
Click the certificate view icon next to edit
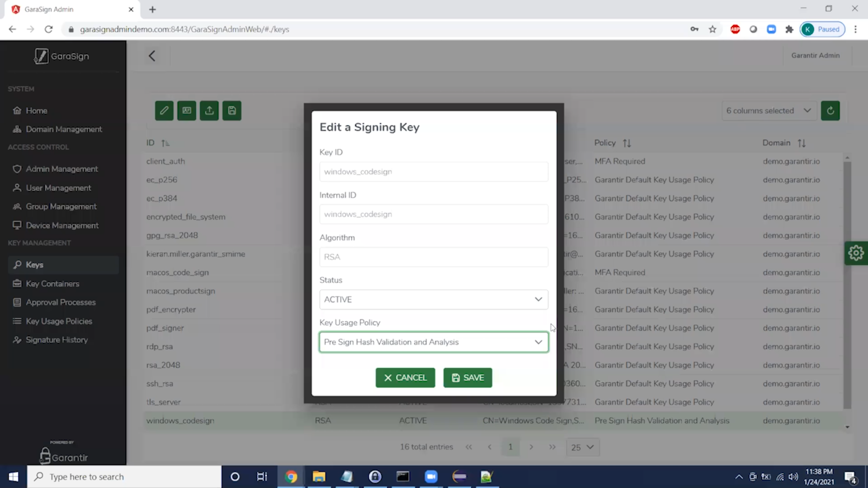pos(186,110)
